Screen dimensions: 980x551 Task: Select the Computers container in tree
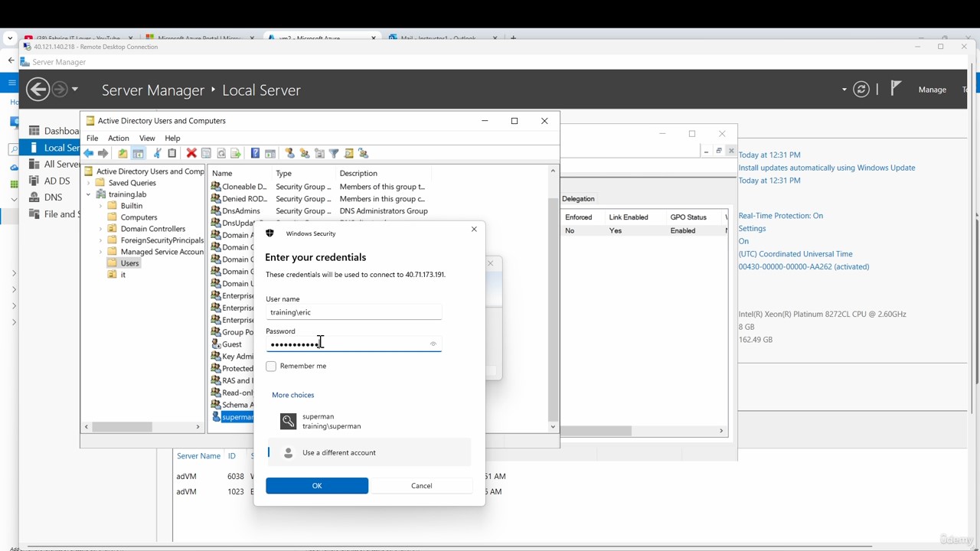point(139,217)
